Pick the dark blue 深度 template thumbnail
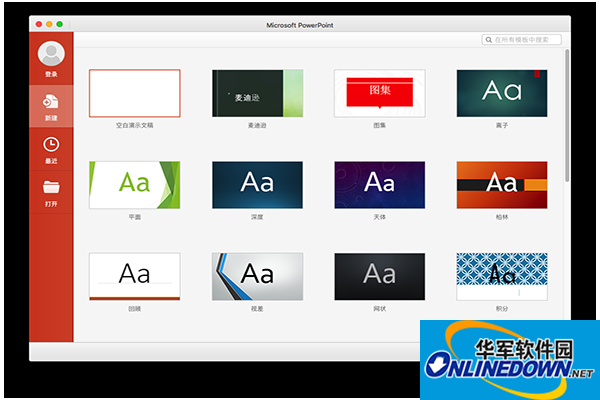This screenshot has height=400, width=600. pyautogui.click(x=258, y=185)
